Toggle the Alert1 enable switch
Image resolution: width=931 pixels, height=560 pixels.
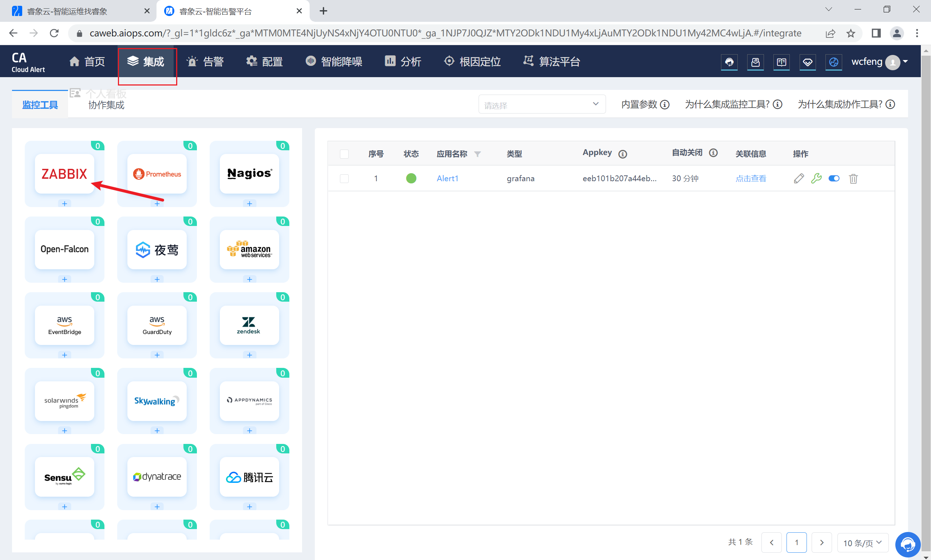[x=833, y=179]
